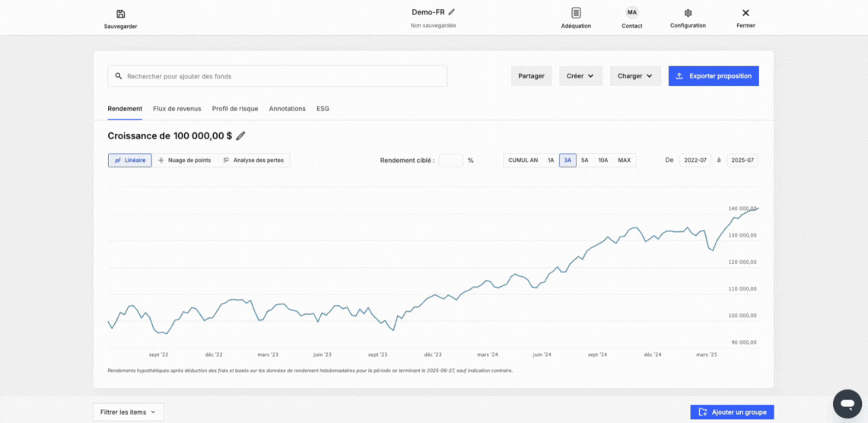Open the Adéquation document icon
This screenshot has width=868, height=423.
coord(577,13)
